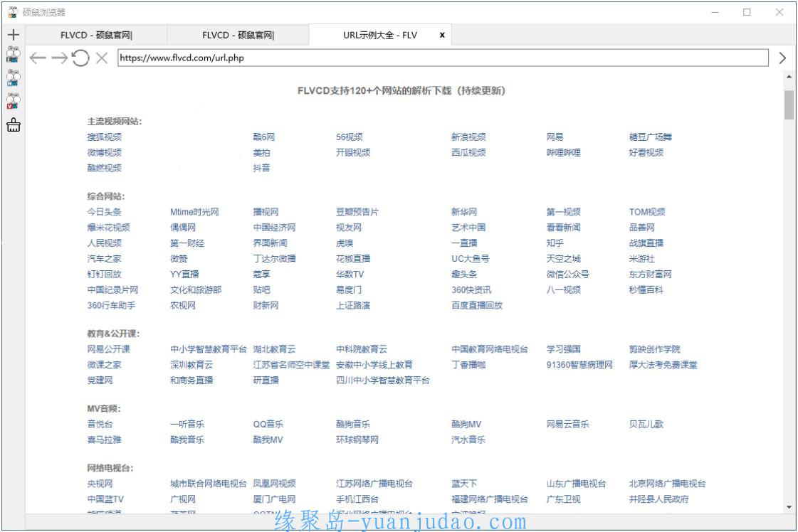Open the 丁香播咖 link
This screenshot has height=532, width=798.
coord(468,365)
